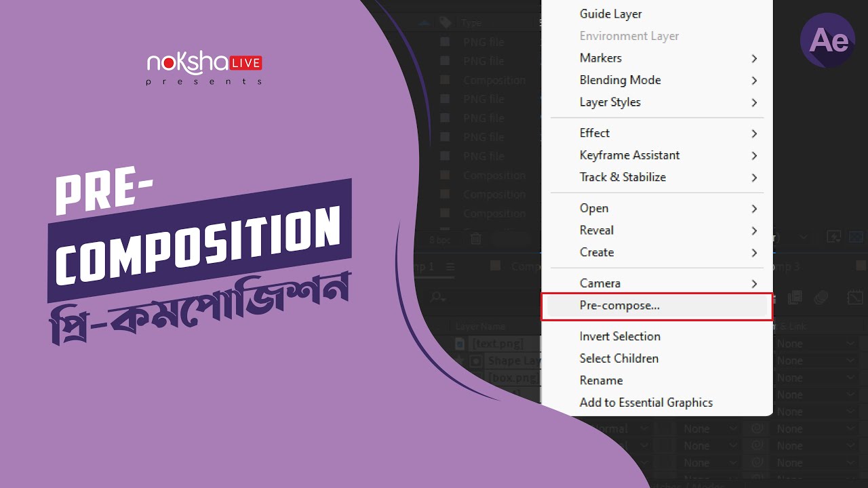Choose Invert Selection
868x488 pixels.
[656, 337]
